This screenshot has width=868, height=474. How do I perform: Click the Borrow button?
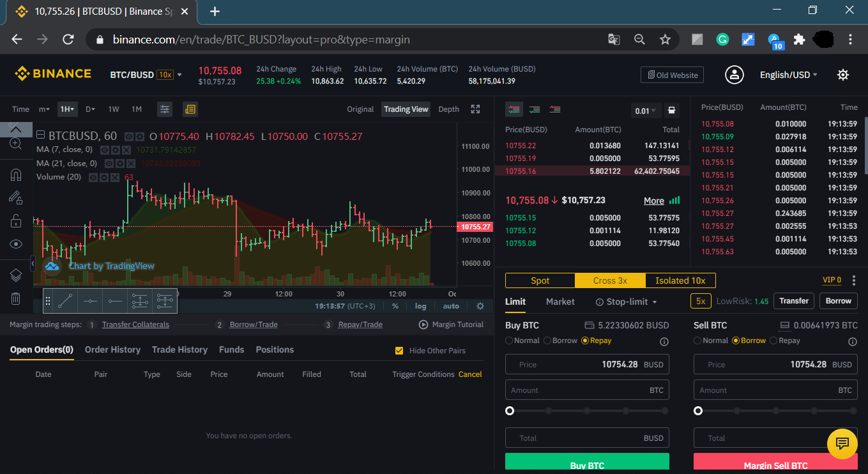tap(839, 301)
